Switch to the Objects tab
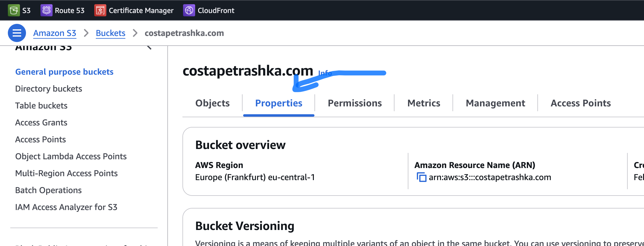Viewport: 644px width, 246px height. pyautogui.click(x=212, y=103)
